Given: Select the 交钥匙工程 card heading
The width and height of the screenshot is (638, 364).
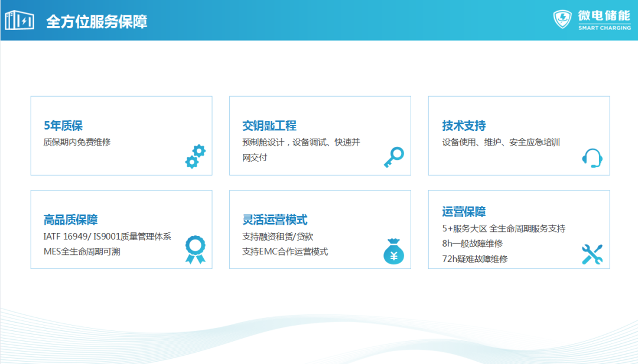Looking at the screenshot, I should click(269, 126).
